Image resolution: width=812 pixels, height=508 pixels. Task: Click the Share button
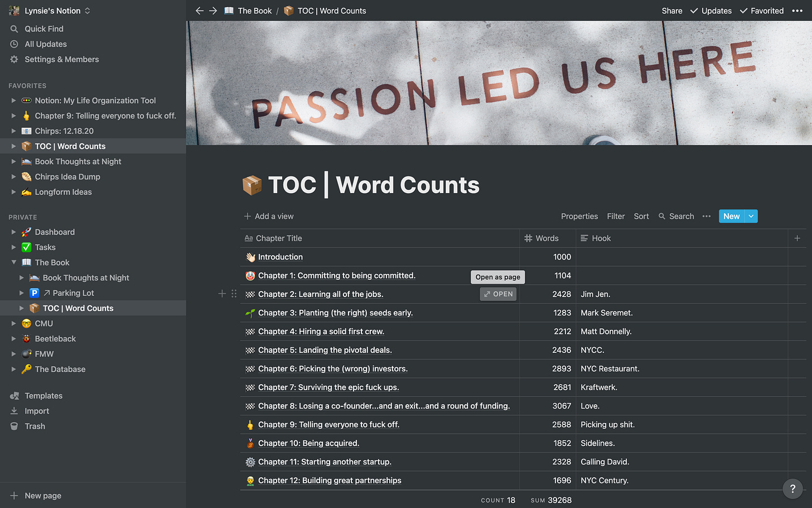click(672, 11)
